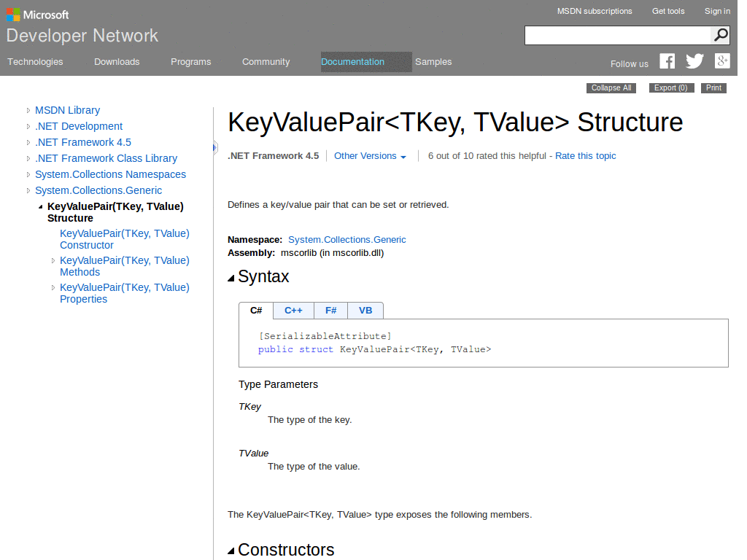Expand System.Collections.Generic tree arrow
This screenshot has height=560, width=747.
tap(28, 191)
